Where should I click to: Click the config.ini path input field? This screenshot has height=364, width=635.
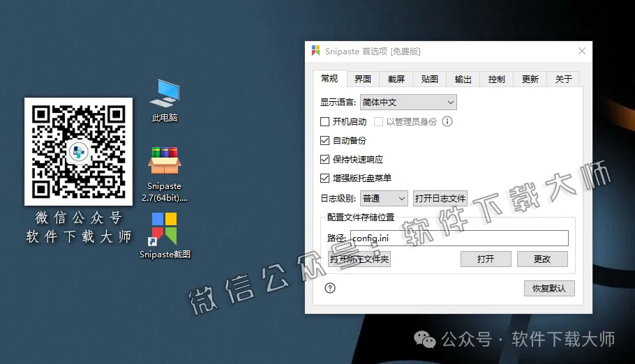[x=459, y=238]
